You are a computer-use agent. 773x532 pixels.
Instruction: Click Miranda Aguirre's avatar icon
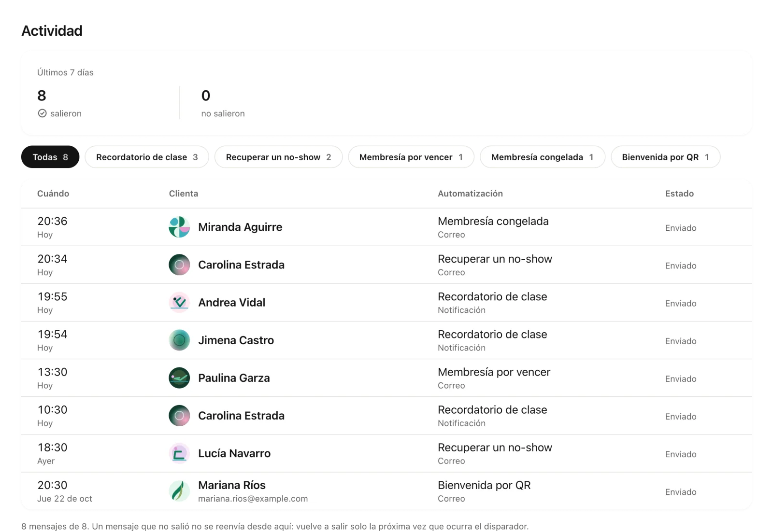[179, 227]
